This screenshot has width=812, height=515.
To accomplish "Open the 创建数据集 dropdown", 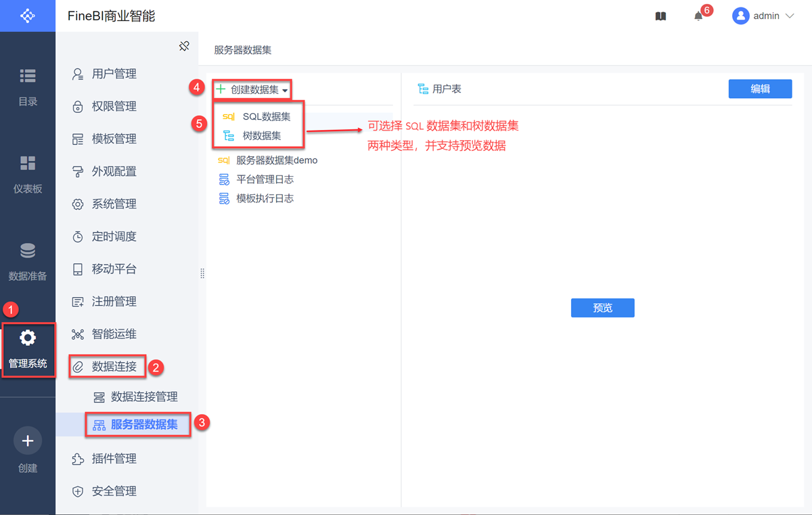I will coord(252,89).
